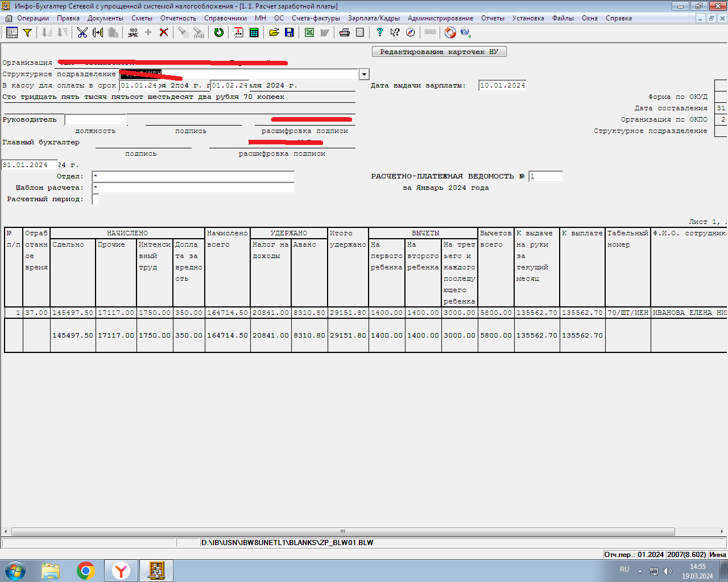728x582 pixels.
Task: Click the start date field 01.01.24
Action: click(x=138, y=86)
